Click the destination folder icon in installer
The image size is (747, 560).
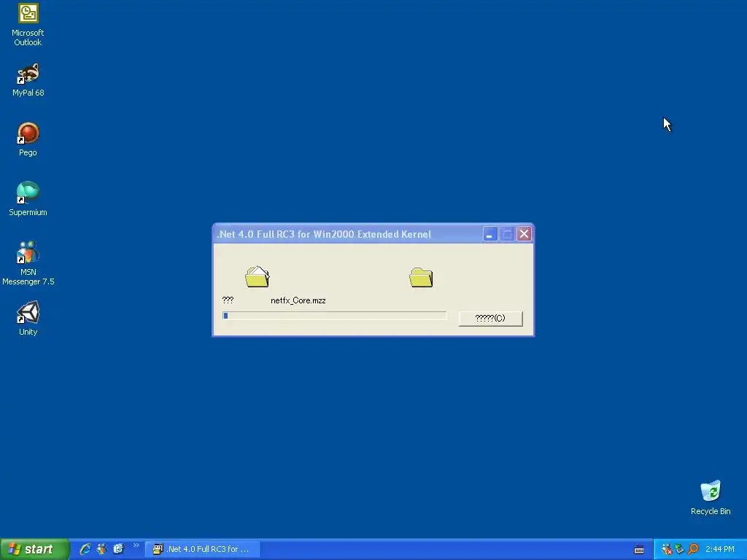point(421,278)
